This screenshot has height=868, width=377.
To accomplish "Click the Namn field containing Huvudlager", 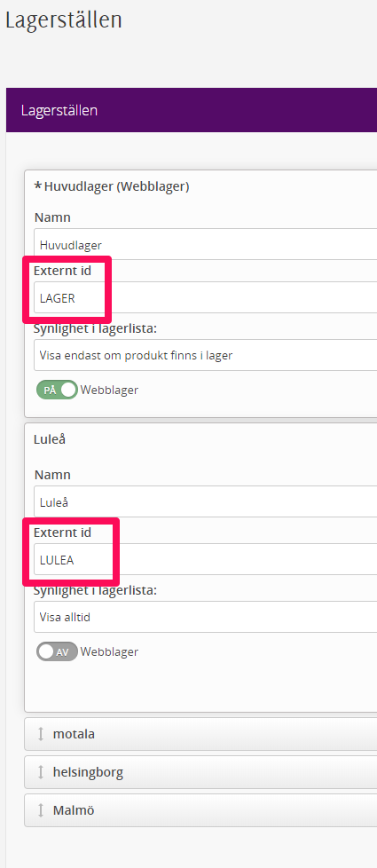I will 206,244.
